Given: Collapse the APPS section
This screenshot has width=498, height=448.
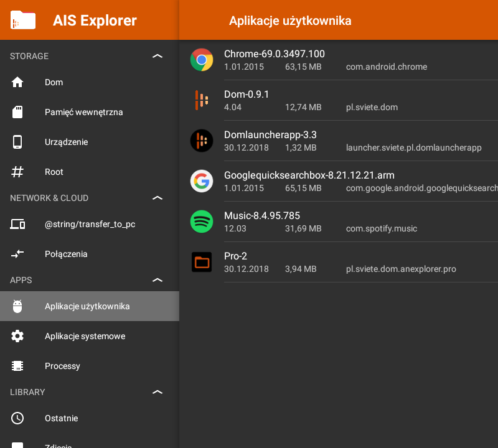Looking at the screenshot, I should (x=157, y=280).
